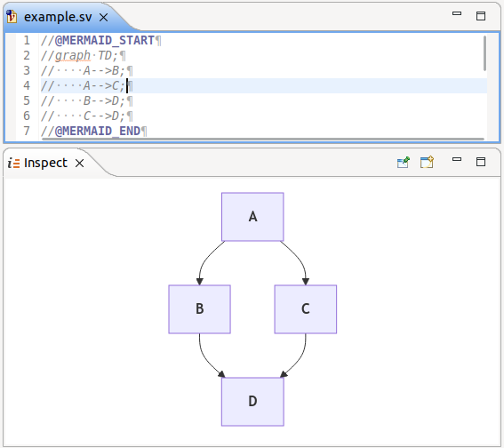Click the Inspect view icon

pos(14,164)
